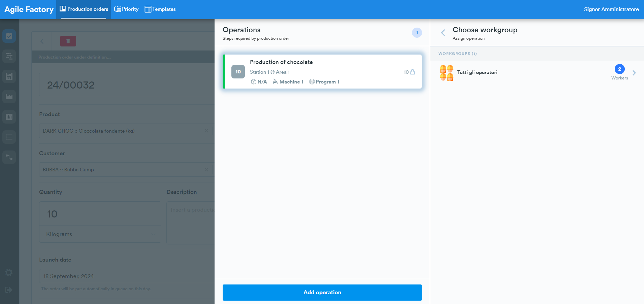Open the Customer combo box
Viewport: 644px width, 304px height.
tap(127, 170)
